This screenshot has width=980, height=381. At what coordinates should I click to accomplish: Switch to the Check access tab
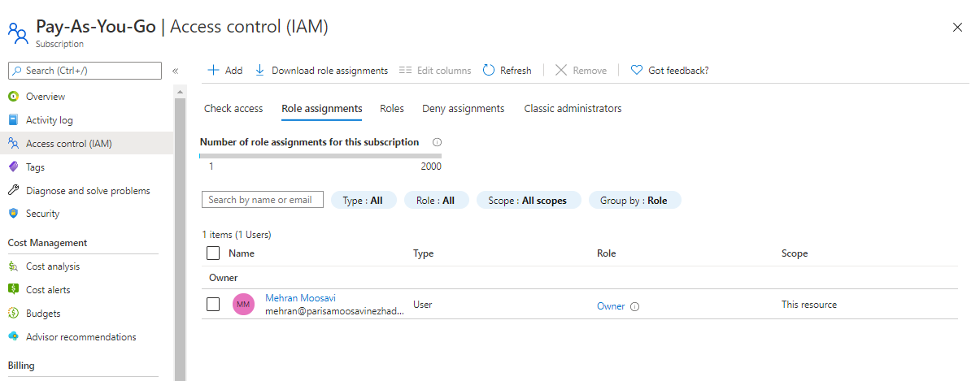click(233, 108)
